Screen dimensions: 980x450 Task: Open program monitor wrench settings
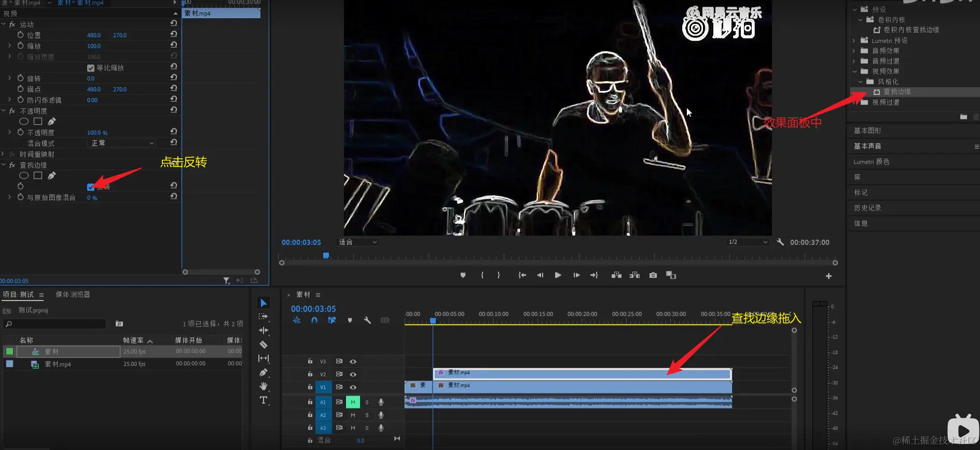[780, 242]
